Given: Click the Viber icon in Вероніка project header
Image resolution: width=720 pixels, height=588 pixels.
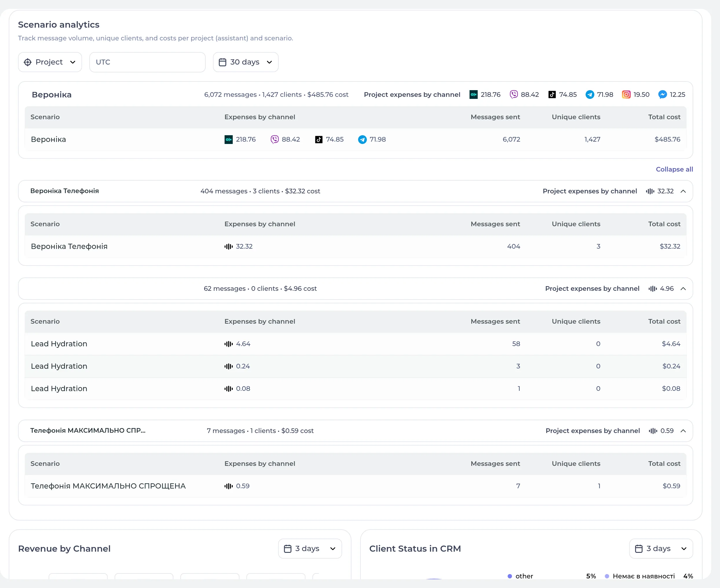Looking at the screenshot, I should pos(514,95).
